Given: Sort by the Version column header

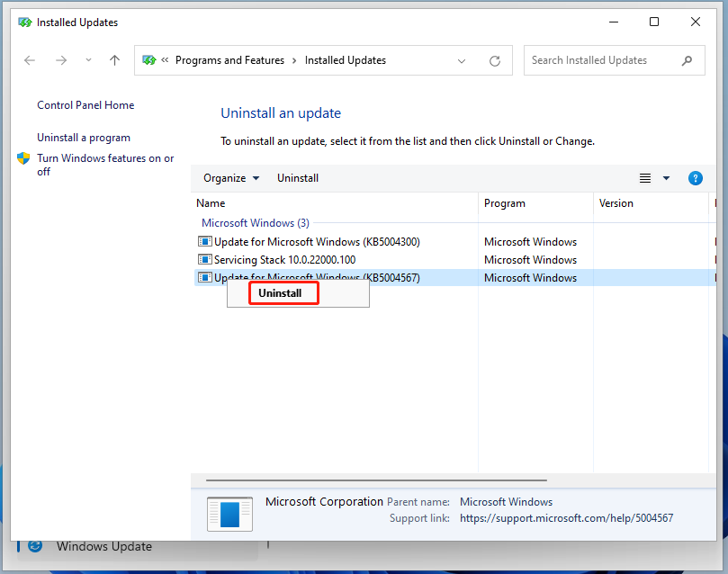Looking at the screenshot, I should (651, 203).
